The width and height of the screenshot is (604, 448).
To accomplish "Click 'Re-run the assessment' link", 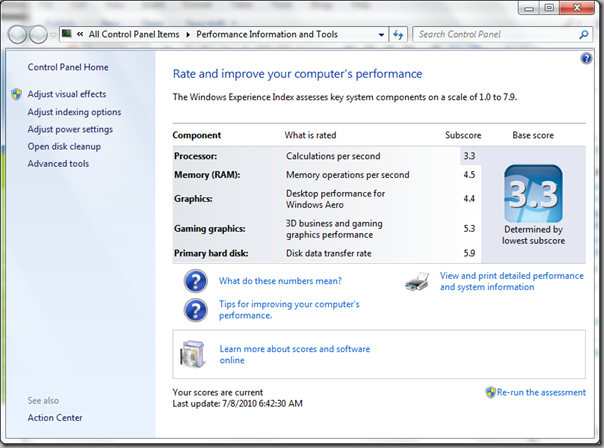I will click(541, 393).
